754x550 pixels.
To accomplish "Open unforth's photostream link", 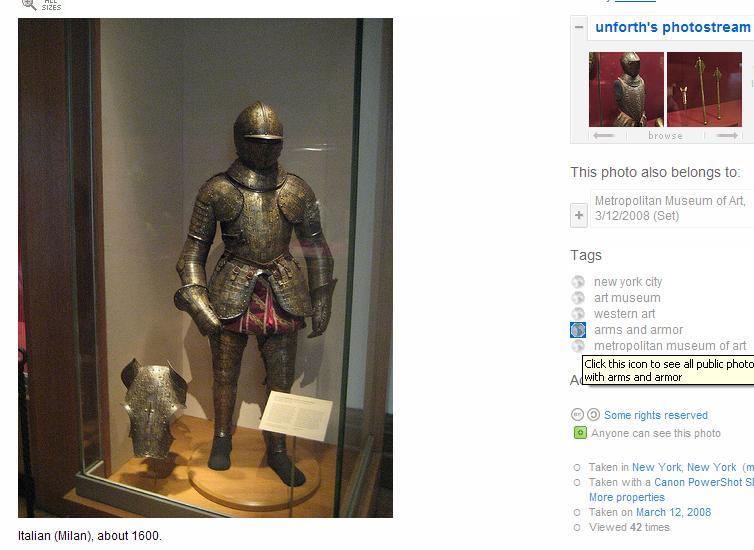I will click(673, 27).
